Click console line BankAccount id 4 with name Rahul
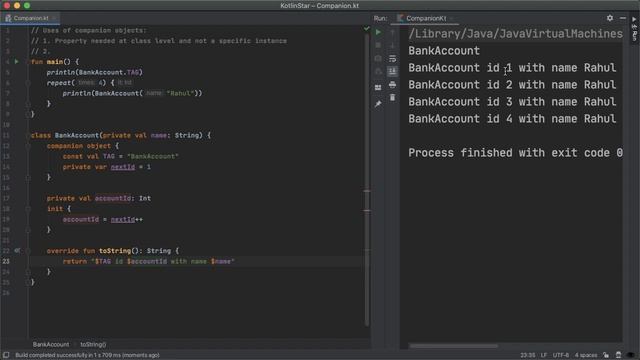The height and width of the screenshot is (360, 640). [x=512, y=119]
